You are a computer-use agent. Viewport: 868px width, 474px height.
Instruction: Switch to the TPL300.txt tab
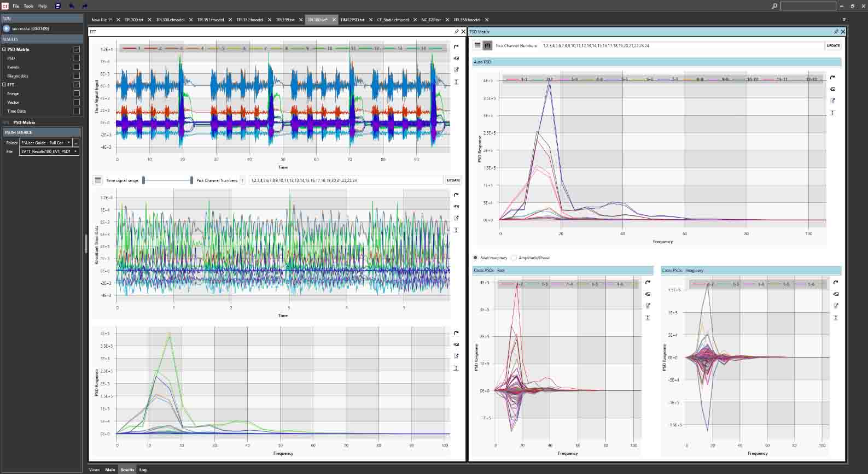(x=134, y=20)
